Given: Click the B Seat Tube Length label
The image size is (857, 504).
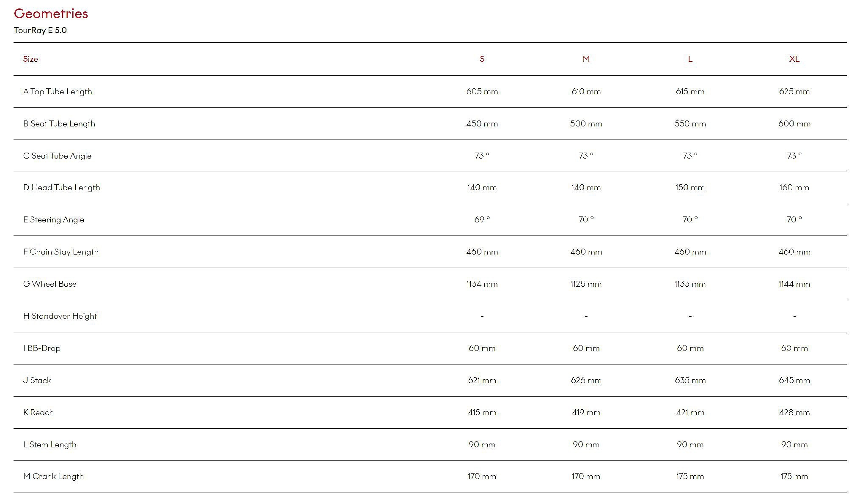Looking at the screenshot, I should pos(59,123).
